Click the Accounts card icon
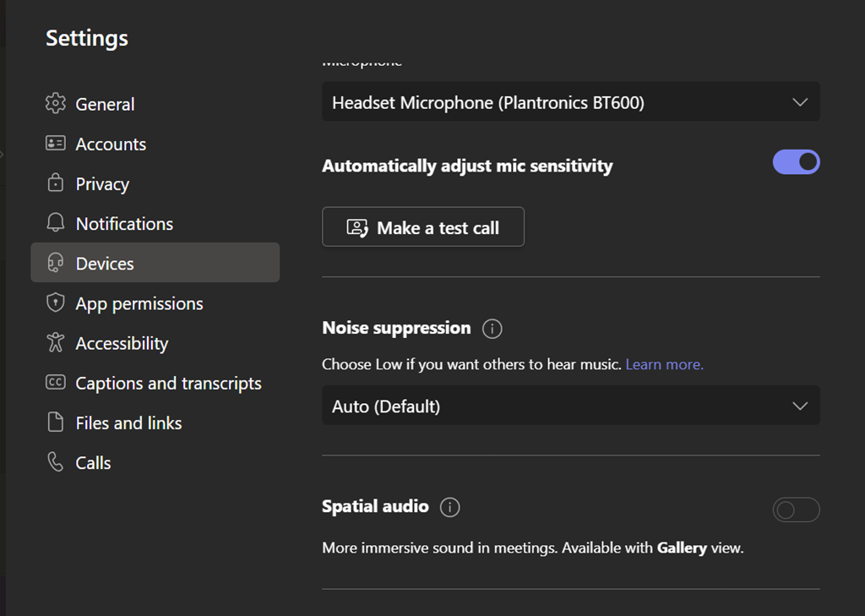 click(x=56, y=144)
